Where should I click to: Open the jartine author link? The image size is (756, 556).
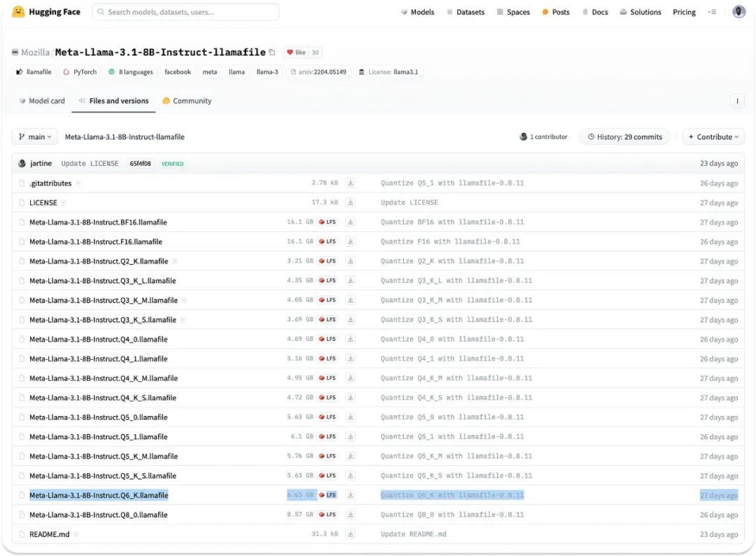point(41,163)
